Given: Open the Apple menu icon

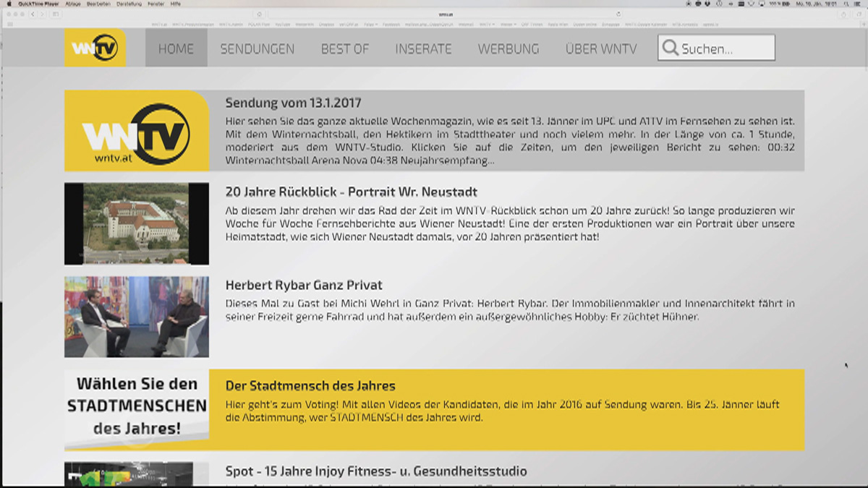Looking at the screenshot, I should [x=9, y=4].
